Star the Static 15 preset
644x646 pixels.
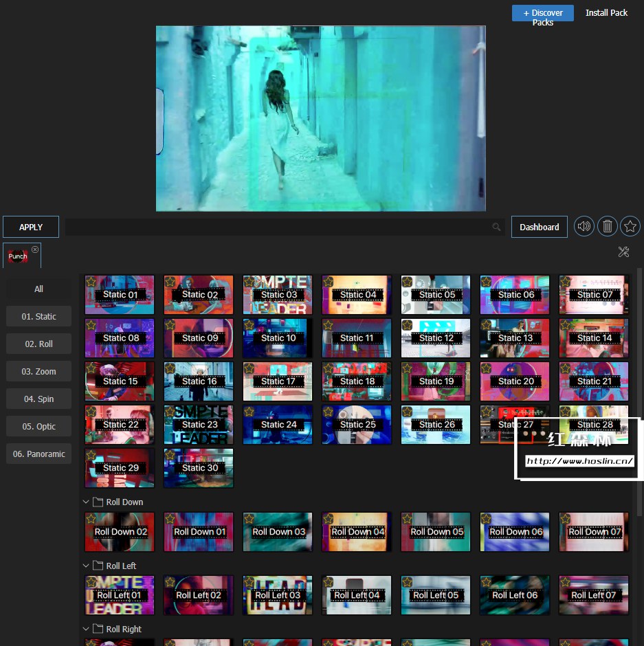click(91, 368)
